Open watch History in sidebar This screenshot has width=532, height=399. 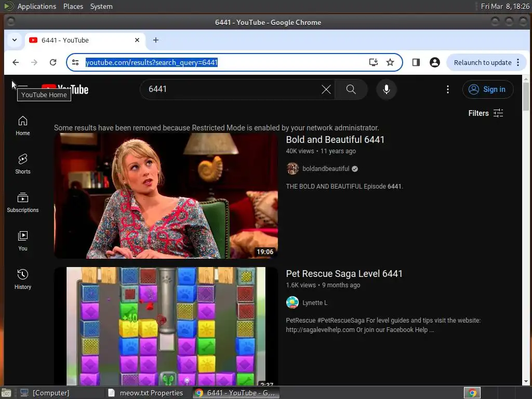click(23, 280)
